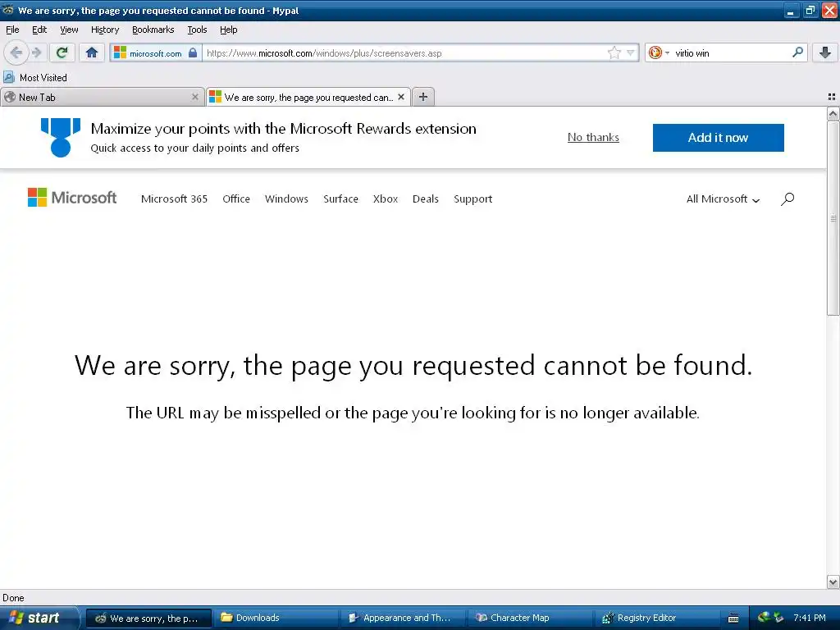Open the Deals navigation link

pos(426,199)
